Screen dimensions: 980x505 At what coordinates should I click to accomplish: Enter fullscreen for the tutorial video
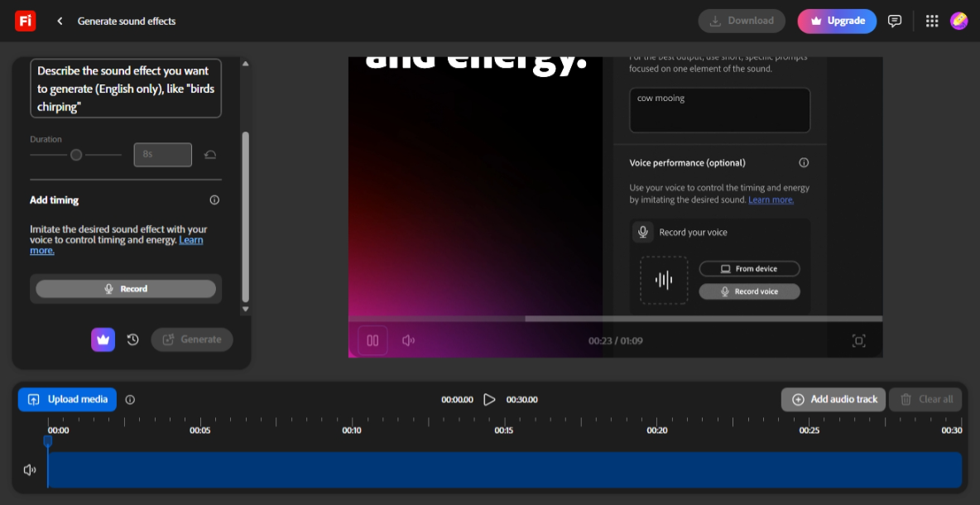tap(859, 340)
